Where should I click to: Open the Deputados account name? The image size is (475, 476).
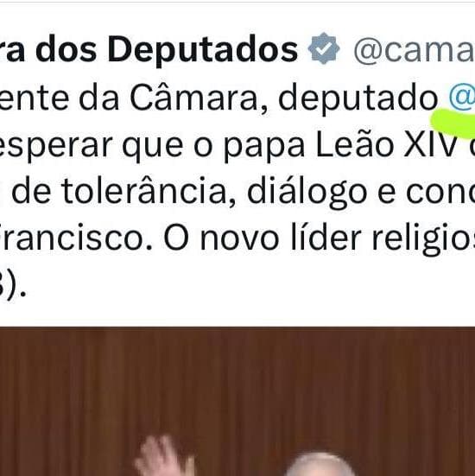[149, 49]
